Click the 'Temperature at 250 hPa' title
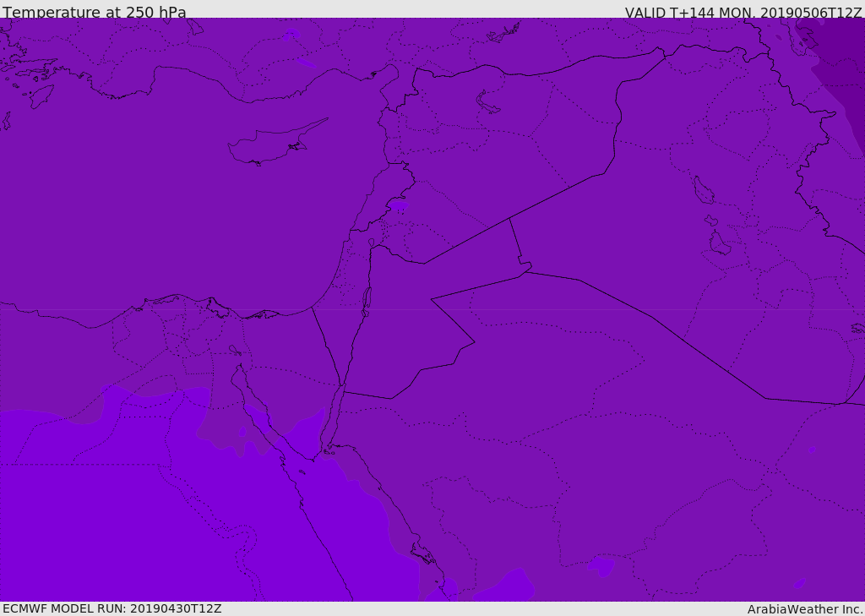The height and width of the screenshot is (616, 865). click(x=95, y=12)
